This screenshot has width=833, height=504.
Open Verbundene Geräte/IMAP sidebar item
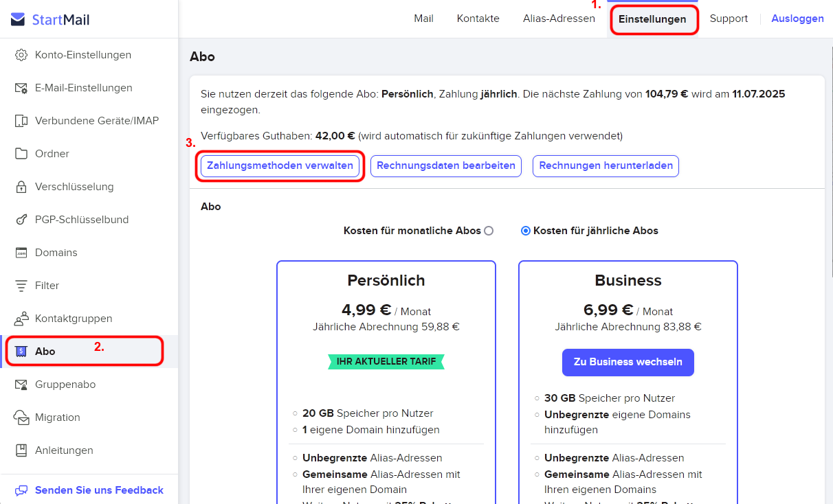(89, 121)
